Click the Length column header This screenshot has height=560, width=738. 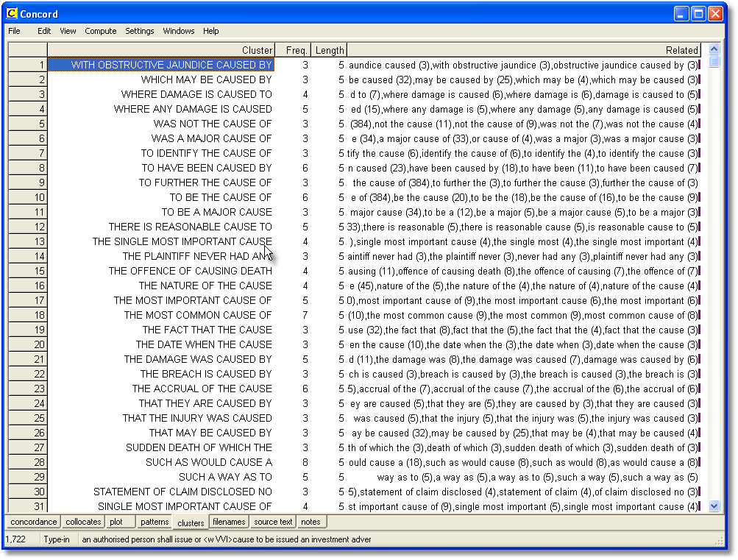(329, 50)
